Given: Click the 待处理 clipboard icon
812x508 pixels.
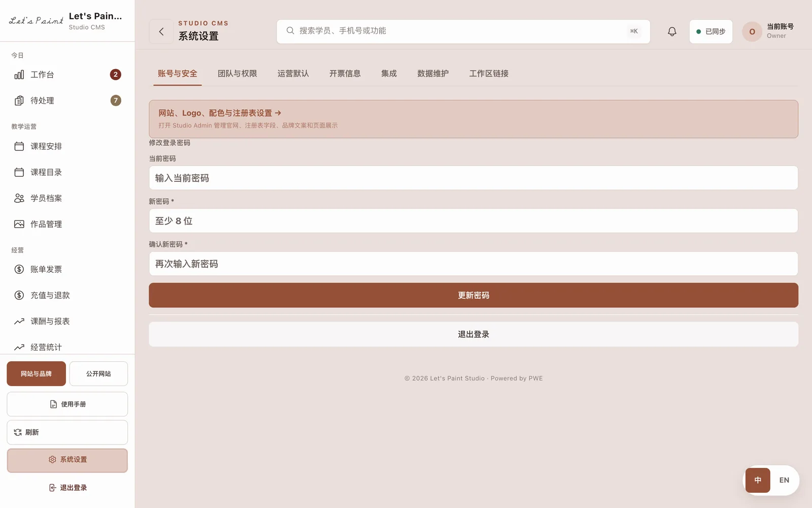Looking at the screenshot, I should click(x=19, y=101).
